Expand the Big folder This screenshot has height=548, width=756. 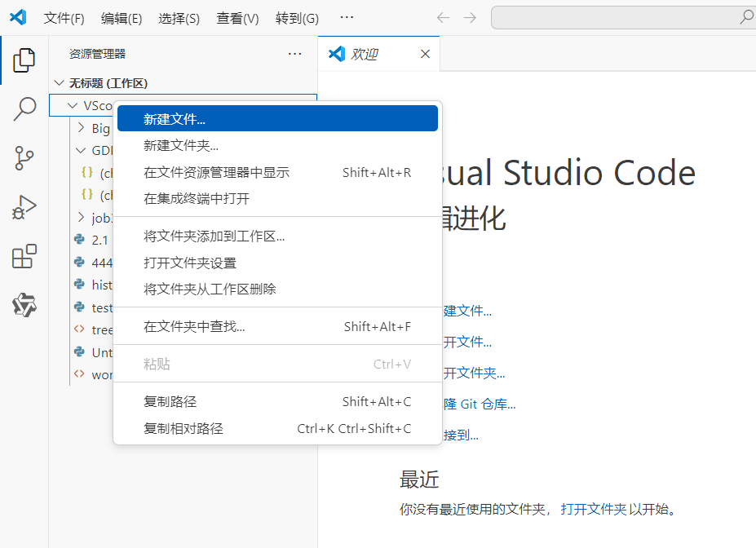(81, 128)
